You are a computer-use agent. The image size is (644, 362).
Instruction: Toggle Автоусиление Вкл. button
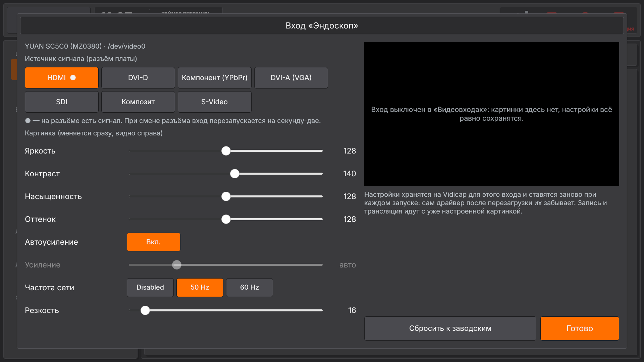[154, 242]
